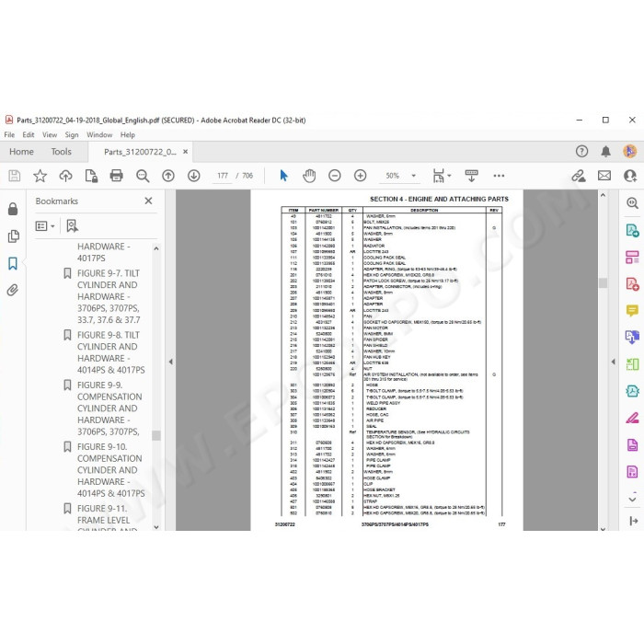Open the Sign menu
Screen dimensions: 644x644
click(72, 134)
